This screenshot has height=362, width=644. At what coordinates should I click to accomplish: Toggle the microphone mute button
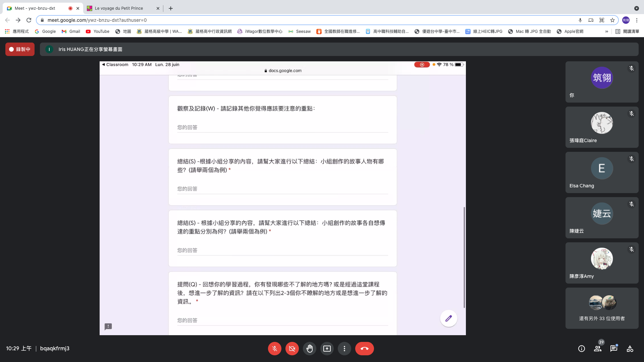click(x=274, y=349)
